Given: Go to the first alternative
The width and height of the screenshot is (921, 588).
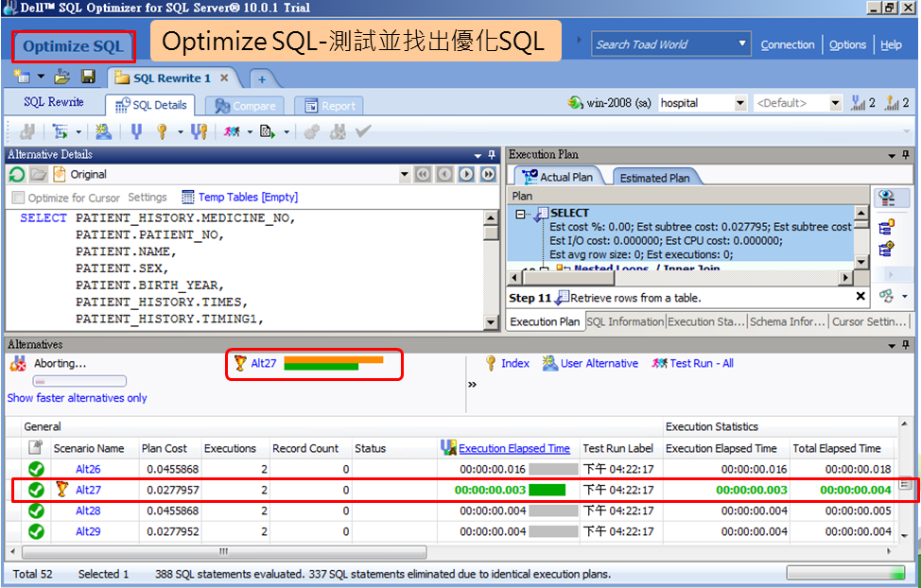Looking at the screenshot, I should tap(423, 175).
